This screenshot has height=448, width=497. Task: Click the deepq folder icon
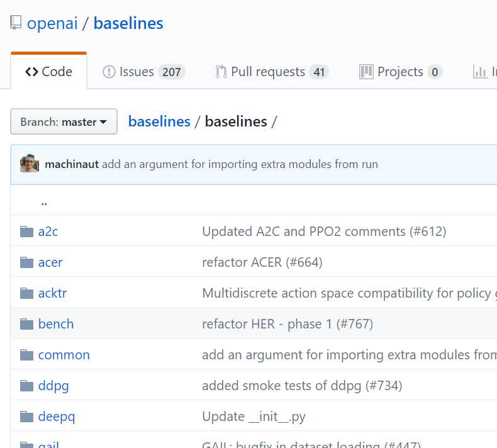click(x=26, y=417)
